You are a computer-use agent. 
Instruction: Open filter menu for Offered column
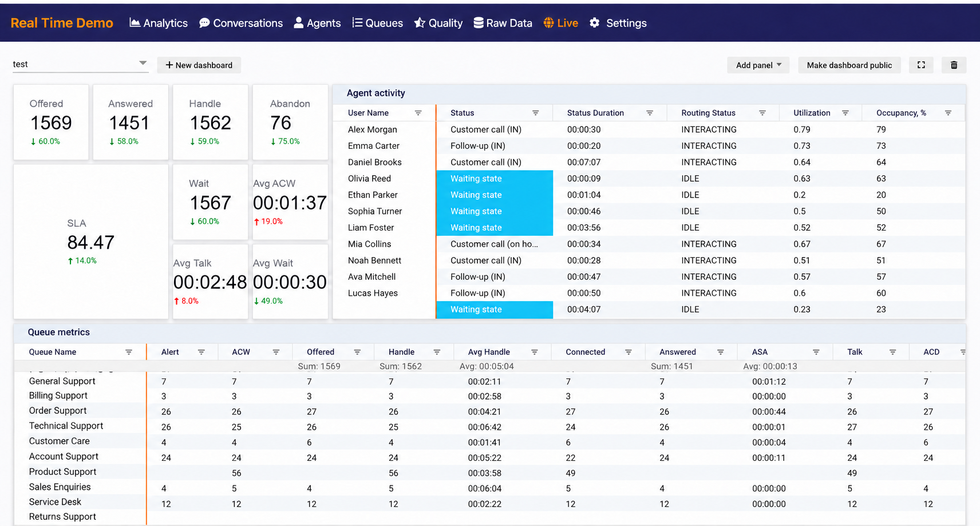[357, 352]
